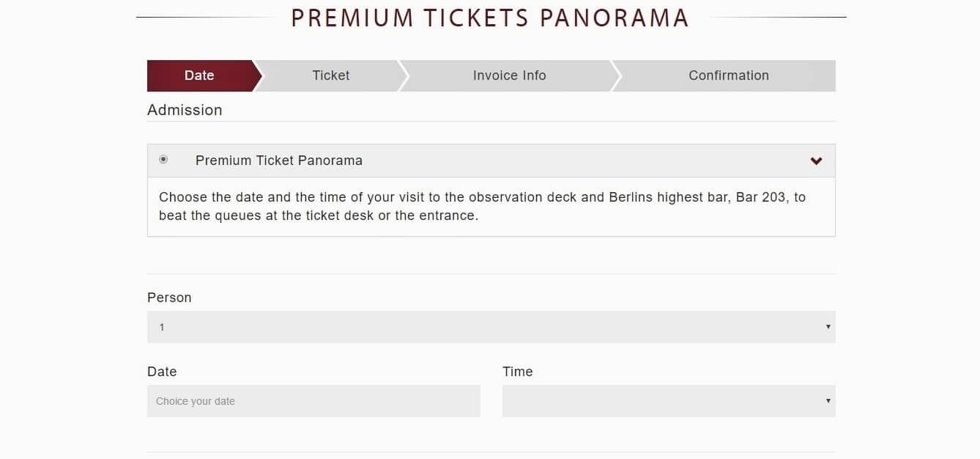Click the Person field label

pyautogui.click(x=169, y=298)
